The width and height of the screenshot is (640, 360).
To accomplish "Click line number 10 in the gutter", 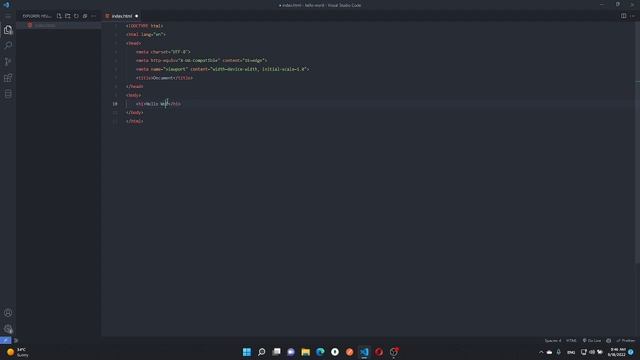I will coord(115,104).
